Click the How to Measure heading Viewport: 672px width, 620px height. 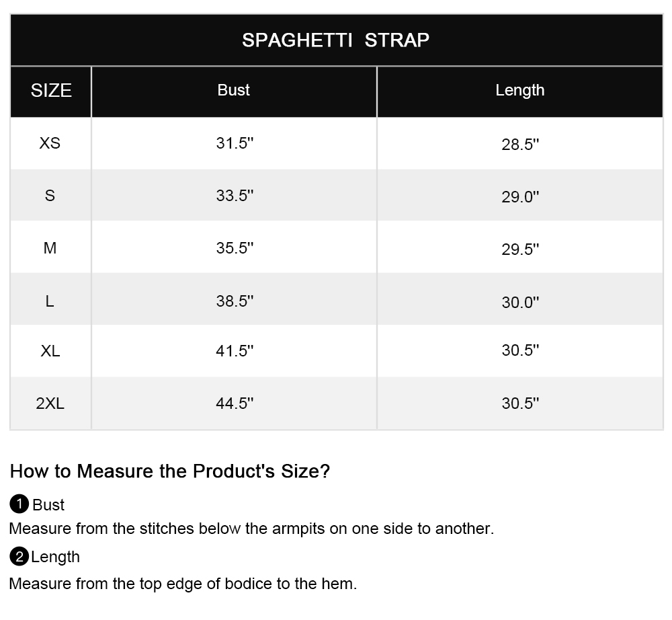tap(170, 471)
